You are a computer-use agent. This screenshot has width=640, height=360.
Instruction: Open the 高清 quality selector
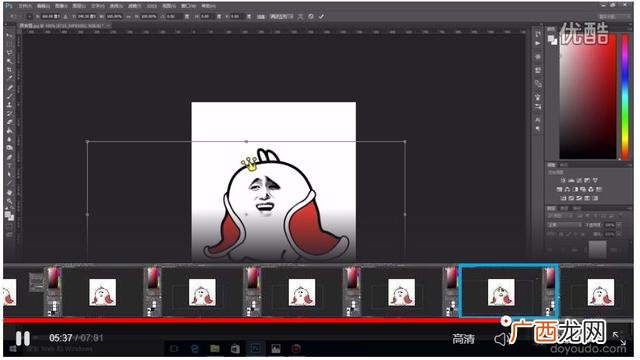464,338
